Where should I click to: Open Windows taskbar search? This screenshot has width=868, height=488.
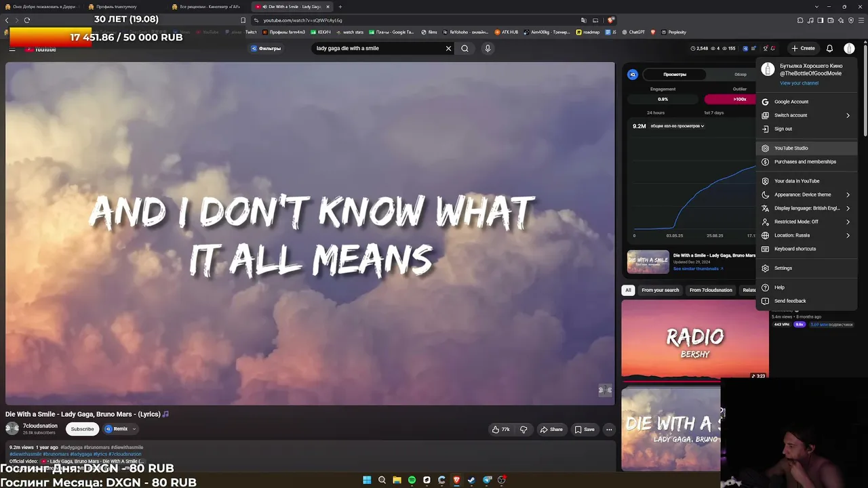tap(382, 480)
